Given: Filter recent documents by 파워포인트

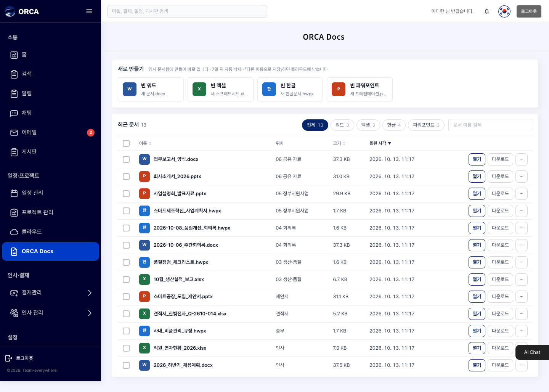Looking at the screenshot, I should 426,125.
